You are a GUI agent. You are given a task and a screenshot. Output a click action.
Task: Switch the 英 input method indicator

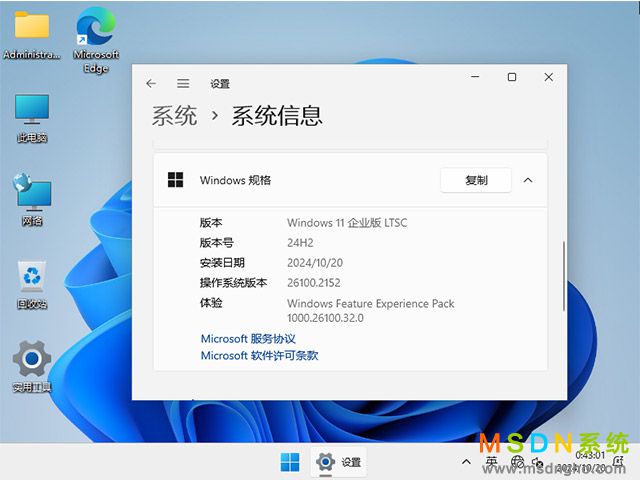click(x=491, y=462)
